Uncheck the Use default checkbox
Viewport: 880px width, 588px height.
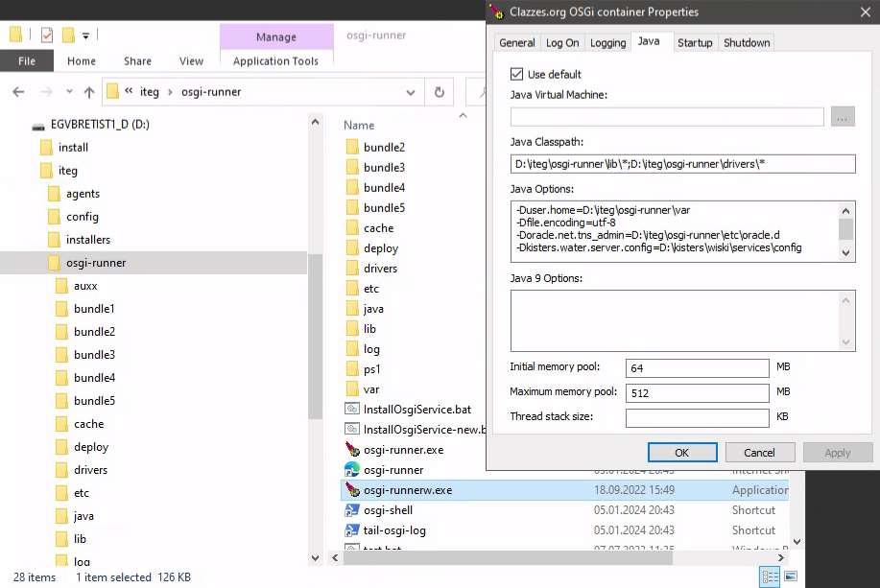[516, 74]
